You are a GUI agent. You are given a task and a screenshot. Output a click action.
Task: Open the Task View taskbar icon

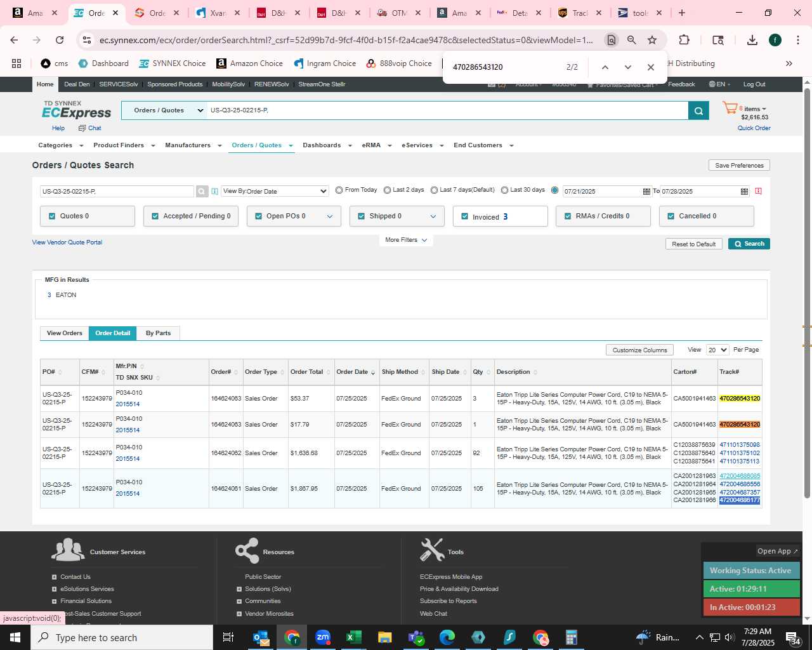pyautogui.click(x=228, y=637)
